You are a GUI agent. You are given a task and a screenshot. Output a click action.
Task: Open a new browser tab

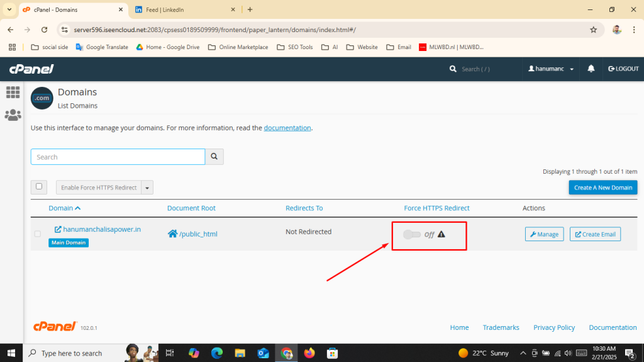[x=250, y=9]
